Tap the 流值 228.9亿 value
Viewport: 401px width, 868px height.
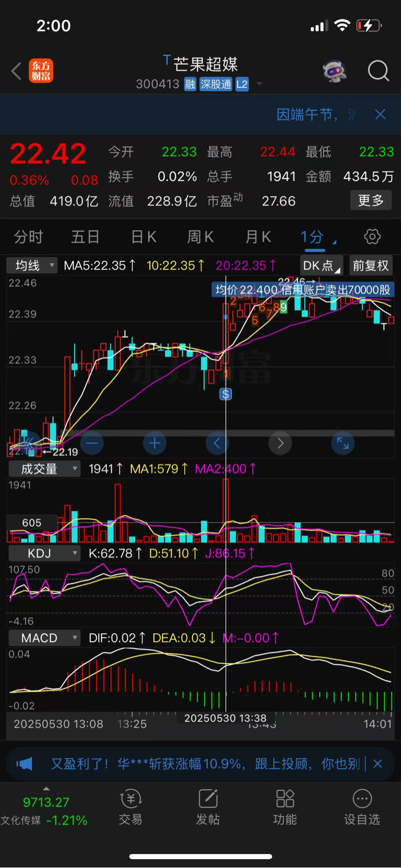(x=172, y=201)
